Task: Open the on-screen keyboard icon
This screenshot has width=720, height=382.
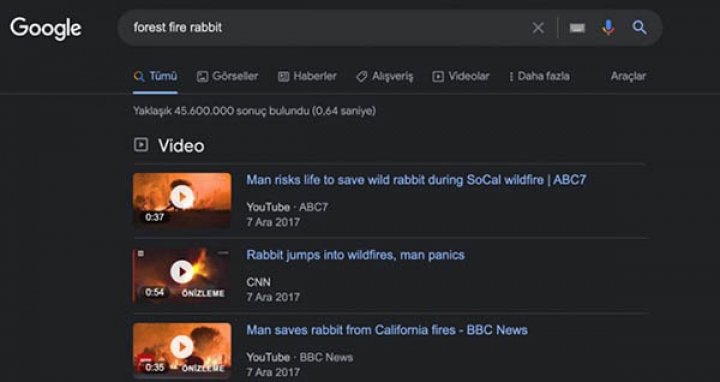Action: [x=577, y=28]
